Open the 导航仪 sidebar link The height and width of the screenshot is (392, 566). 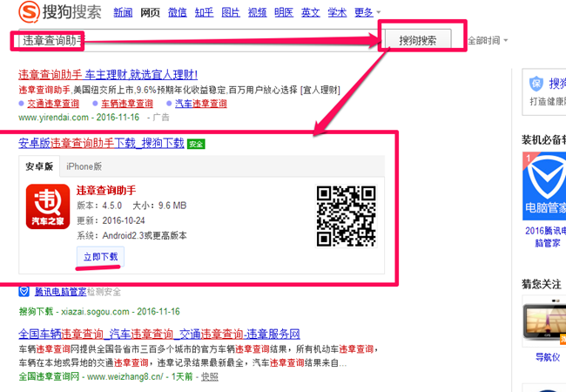click(x=547, y=357)
